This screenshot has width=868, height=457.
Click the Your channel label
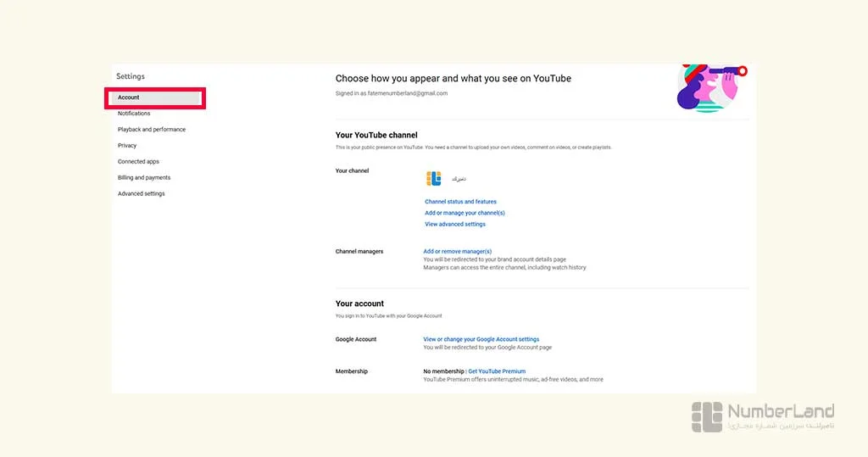[352, 170]
